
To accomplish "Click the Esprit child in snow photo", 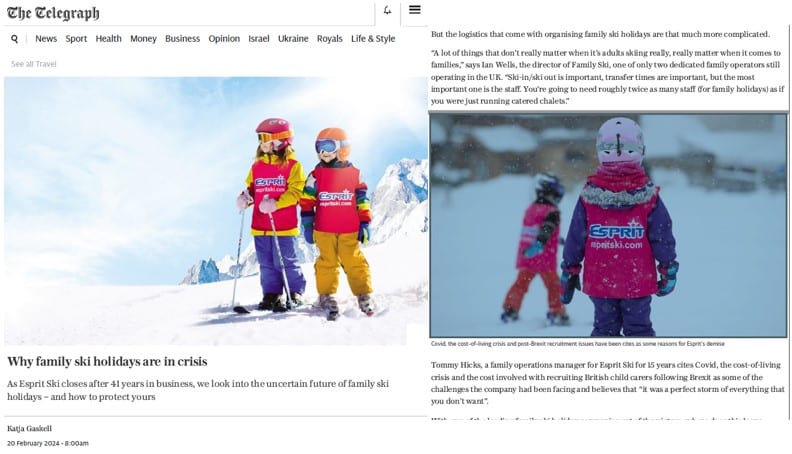I will pos(608,225).
